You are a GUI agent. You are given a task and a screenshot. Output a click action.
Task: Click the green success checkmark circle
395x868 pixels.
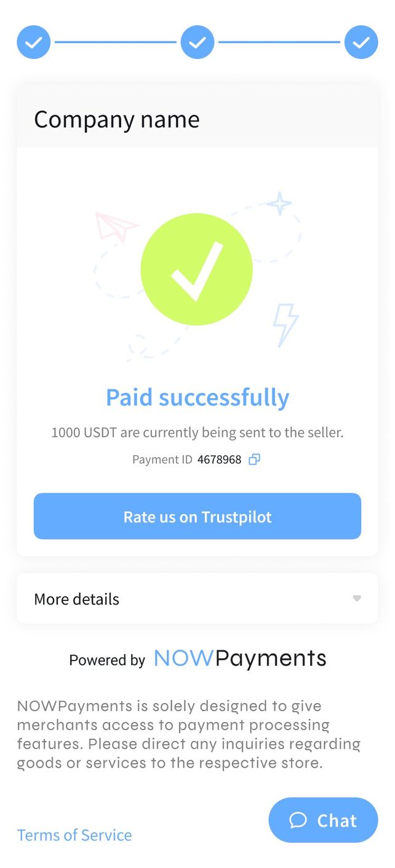point(196,269)
